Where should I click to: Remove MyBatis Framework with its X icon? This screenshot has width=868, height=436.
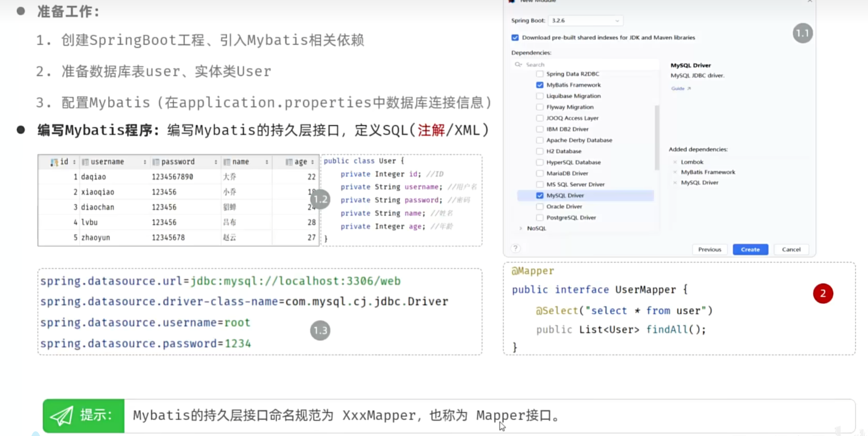click(675, 172)
